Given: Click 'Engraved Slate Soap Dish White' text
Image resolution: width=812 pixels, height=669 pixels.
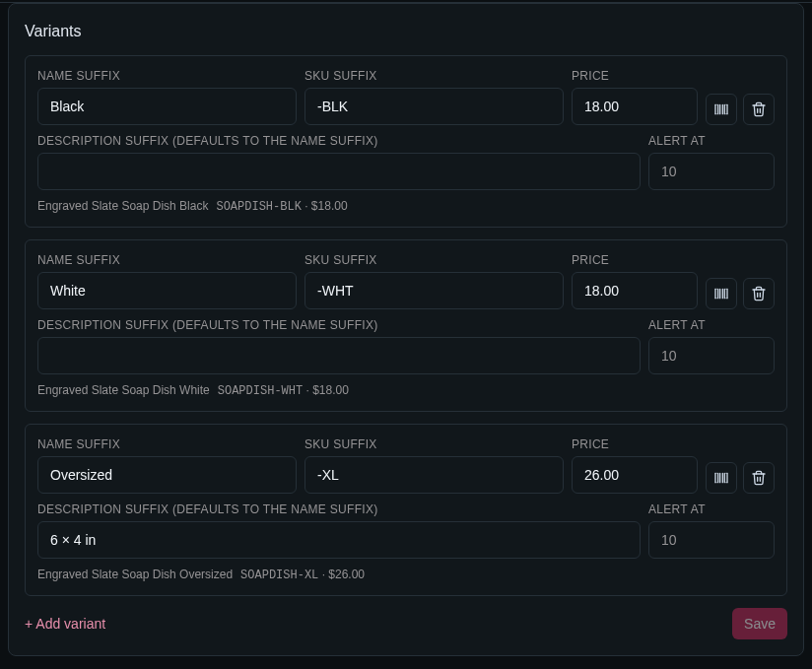Looking at the screenshot, I should [x=123, y=390].
